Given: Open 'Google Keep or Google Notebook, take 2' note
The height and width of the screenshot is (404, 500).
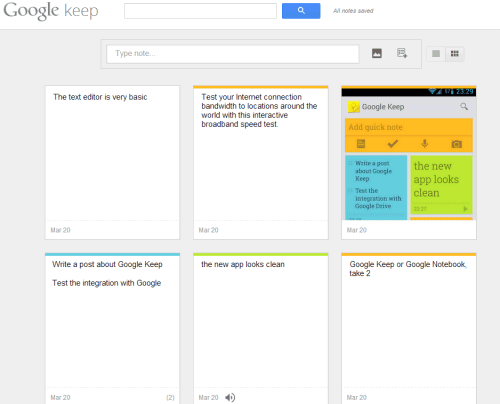Looking at the screenshot, I should point(409,328).
